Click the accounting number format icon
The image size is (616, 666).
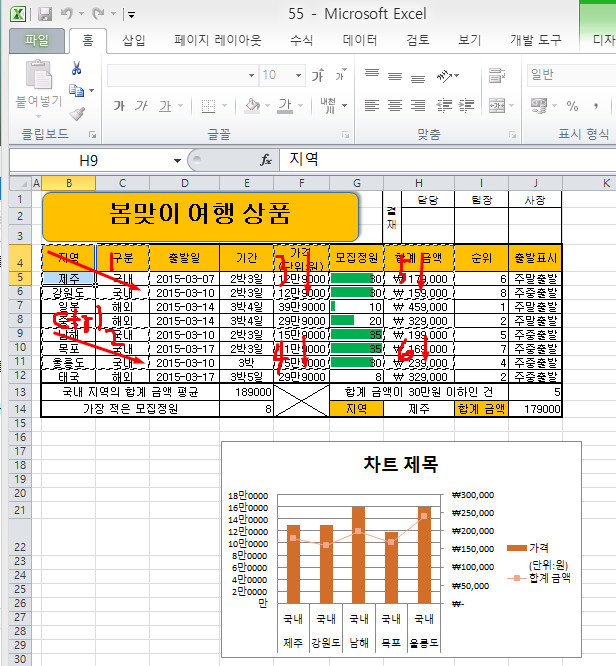tap(539, 106)
